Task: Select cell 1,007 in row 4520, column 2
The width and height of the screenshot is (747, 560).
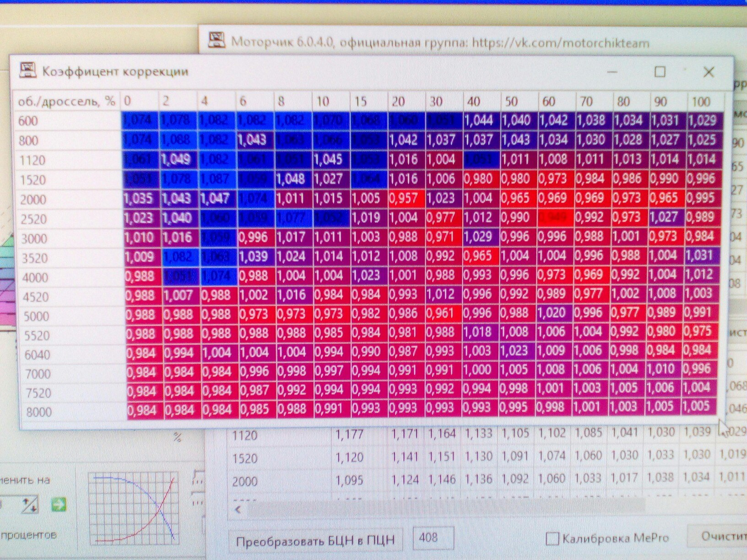Action: coord(181,295)
